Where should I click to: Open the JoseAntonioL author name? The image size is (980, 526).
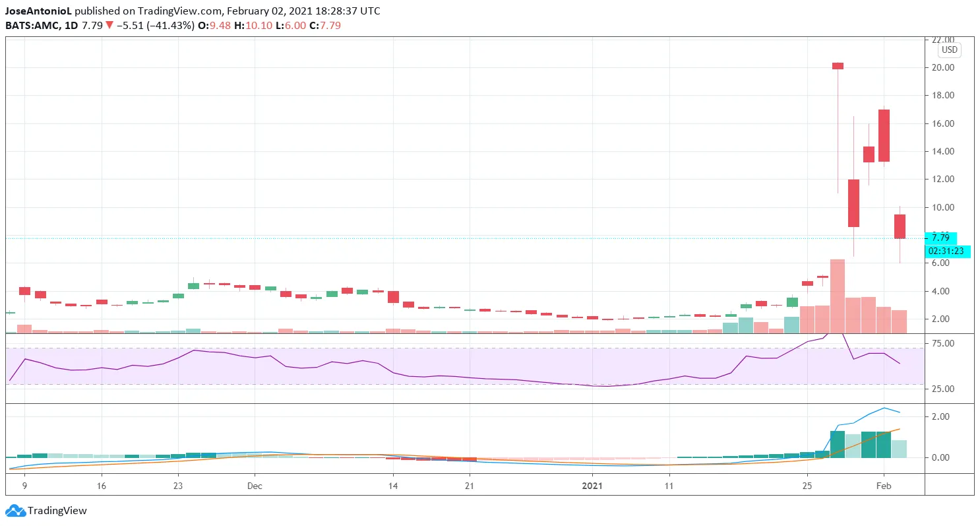[x=38, y=12]
